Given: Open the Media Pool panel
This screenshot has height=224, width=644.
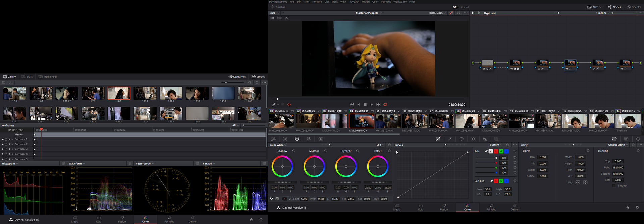Looking at the screenshot, I should point(48,77).
